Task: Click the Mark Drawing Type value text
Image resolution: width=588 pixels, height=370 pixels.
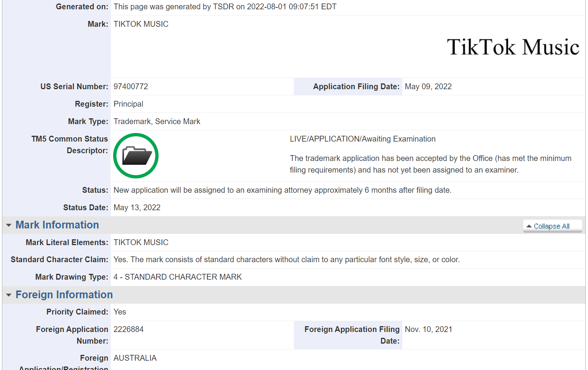Action: click(178, 277)
